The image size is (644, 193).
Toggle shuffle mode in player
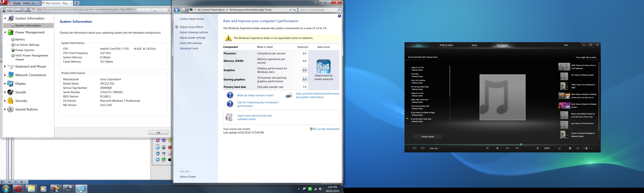[547, 148]
